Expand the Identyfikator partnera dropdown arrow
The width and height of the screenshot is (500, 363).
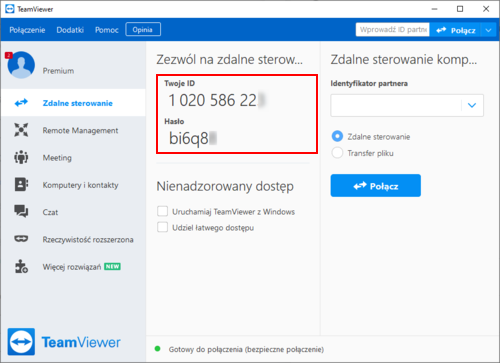coord(472,105)
